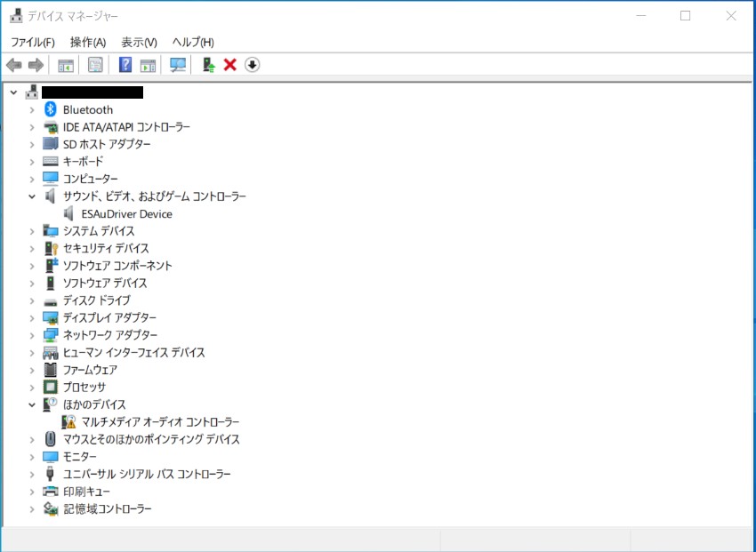Image resolution: width=756 pixels, height=552 pixels.
Task: Collapse the サウンド、ビデオ、およびゲーム コントローラー node
Action: (32, 196)
